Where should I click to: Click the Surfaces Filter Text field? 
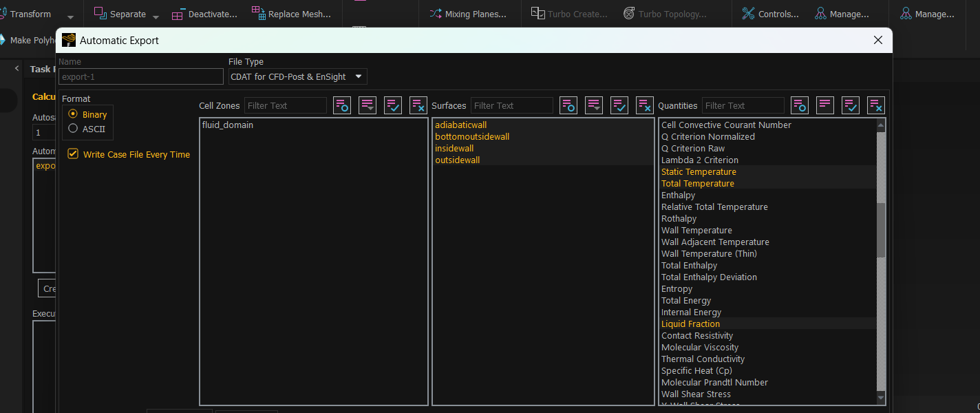[x=511, y=105]
